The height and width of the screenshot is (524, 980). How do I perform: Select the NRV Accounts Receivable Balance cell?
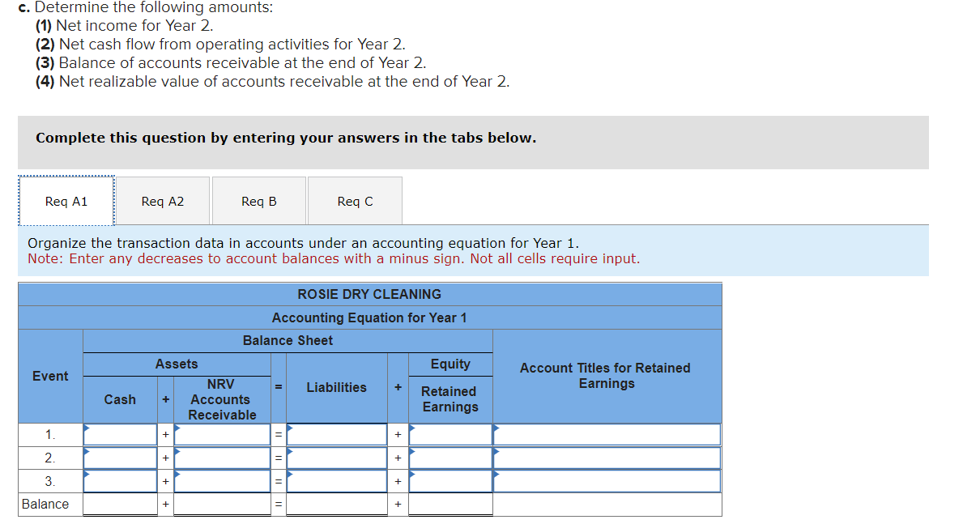(221, 504)
